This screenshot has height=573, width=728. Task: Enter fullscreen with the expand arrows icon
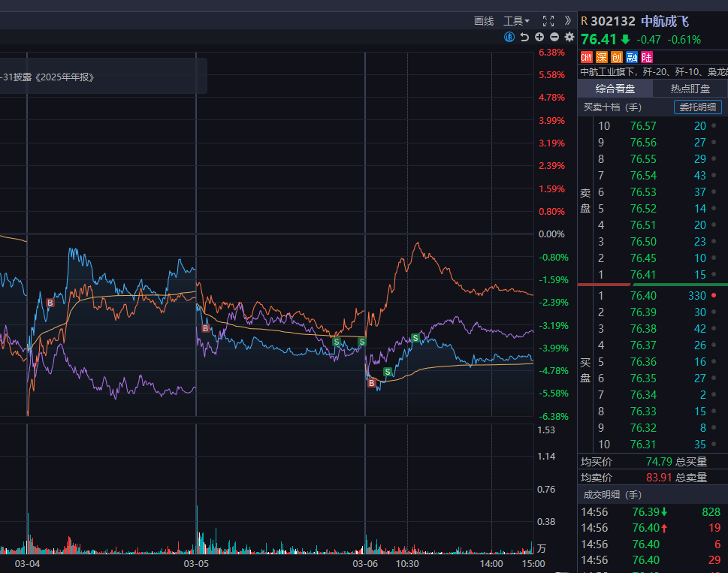point(548,21)
